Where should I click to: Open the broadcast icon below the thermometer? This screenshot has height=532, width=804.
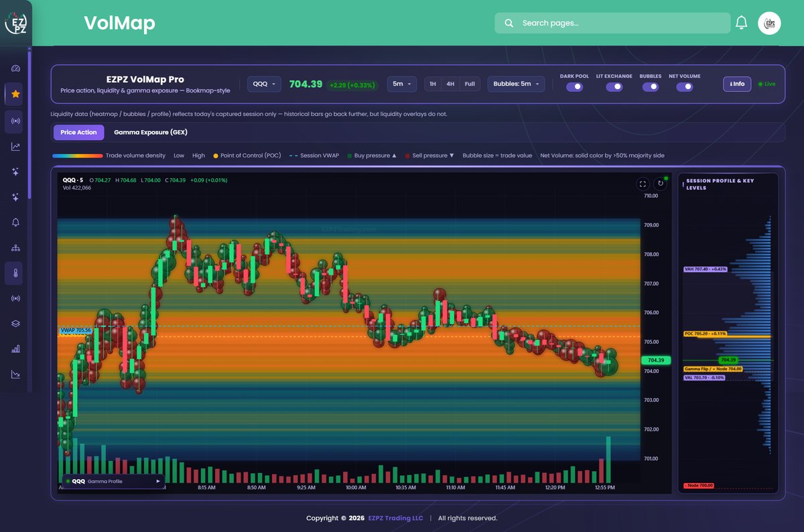click(x=15, y=298)
